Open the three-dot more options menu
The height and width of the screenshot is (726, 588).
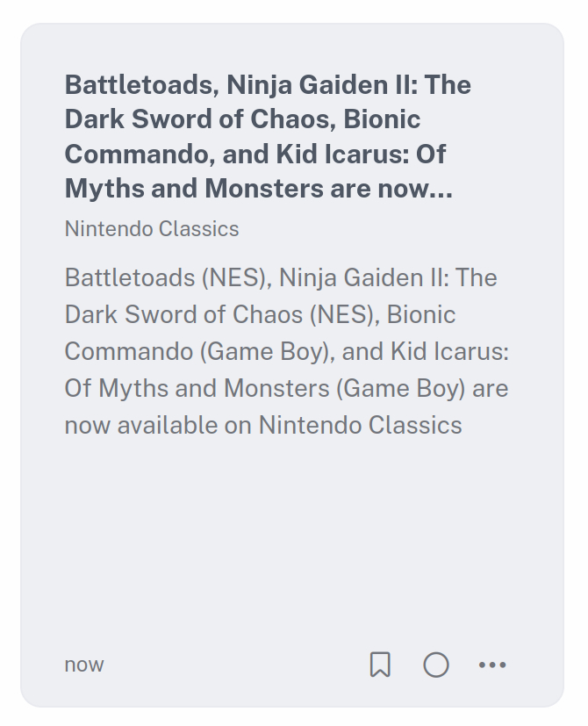[x=492, y=665]
